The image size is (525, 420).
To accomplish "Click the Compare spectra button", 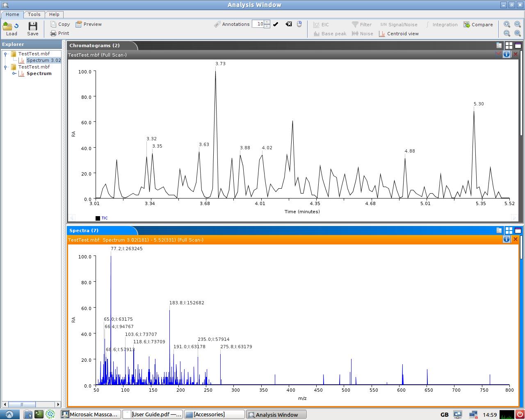I will pos(478,25).
